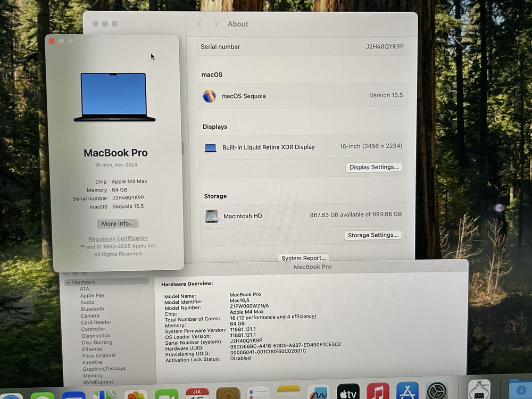Viewport: 532px width, 399px height.
Task: Launch Apple TV from the Dock
Action: (x=348, y=391)
